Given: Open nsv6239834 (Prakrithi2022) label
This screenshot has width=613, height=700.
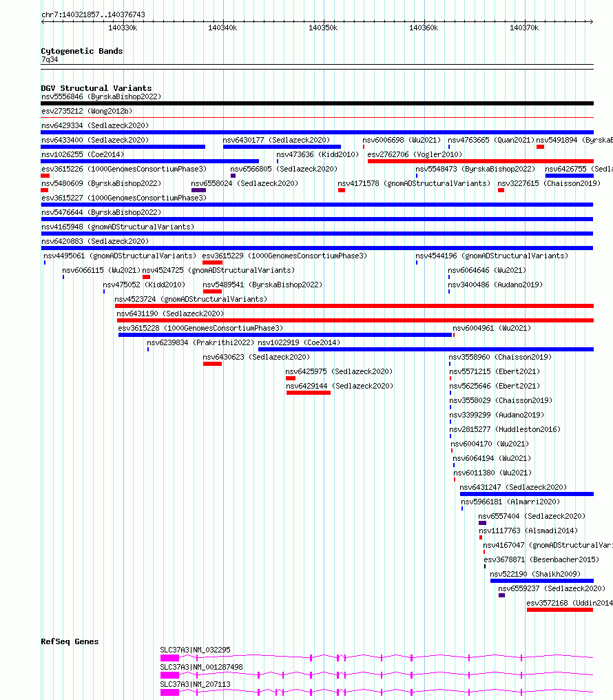Looking at the screenshot, I should point(200,342).
